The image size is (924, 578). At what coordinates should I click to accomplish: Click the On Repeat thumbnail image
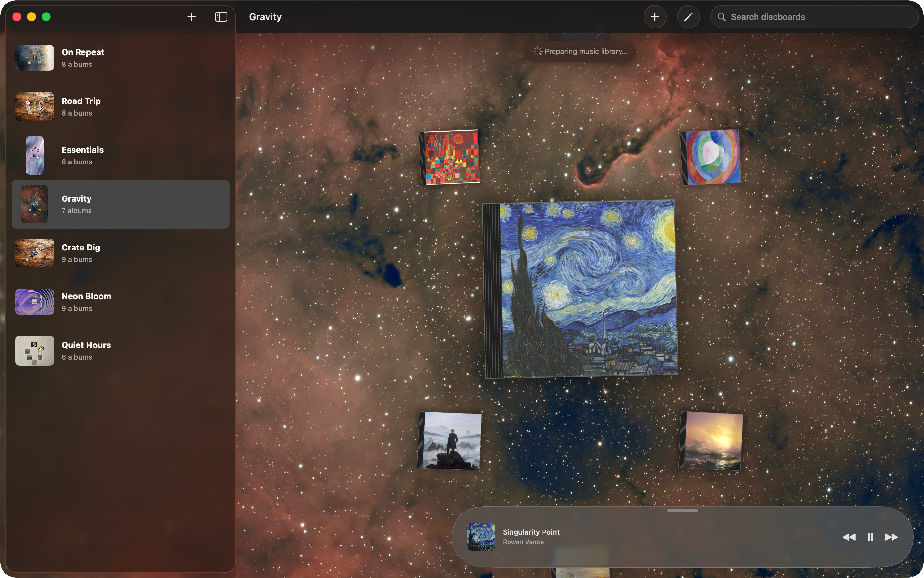(34, 58)
